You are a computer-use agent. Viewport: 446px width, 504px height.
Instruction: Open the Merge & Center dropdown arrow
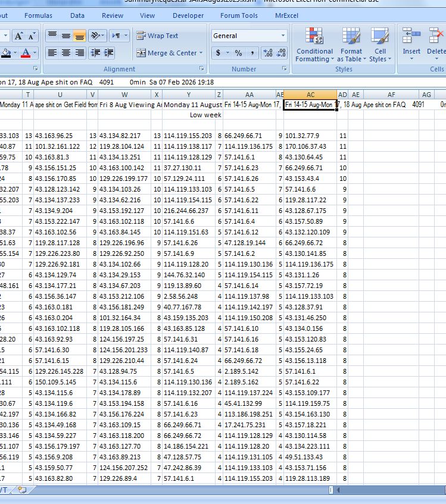pos(201,53)
